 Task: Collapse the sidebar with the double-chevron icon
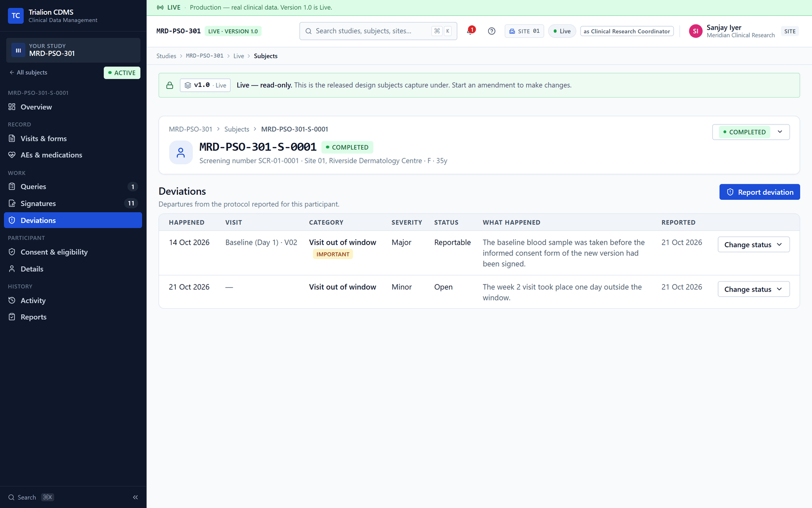[x=135, y=497]
